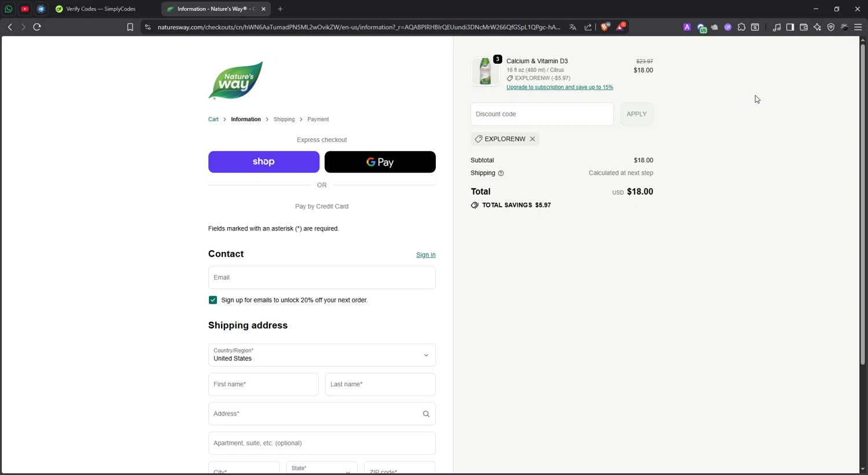Go to Cart breadcrumb
This screenshot has height=475, width=868.
(214, 119)
